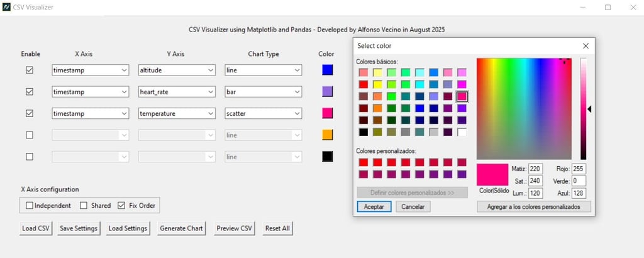The height and width of the screenshot is (258, 644).
Task: Select the magenta basic color swatch
Action: (462, 84)
